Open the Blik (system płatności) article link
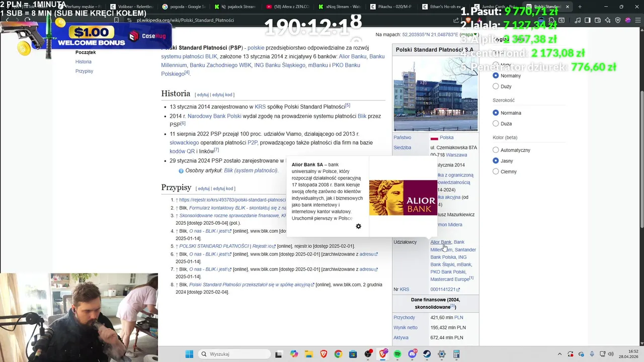 tap(250, 170)
